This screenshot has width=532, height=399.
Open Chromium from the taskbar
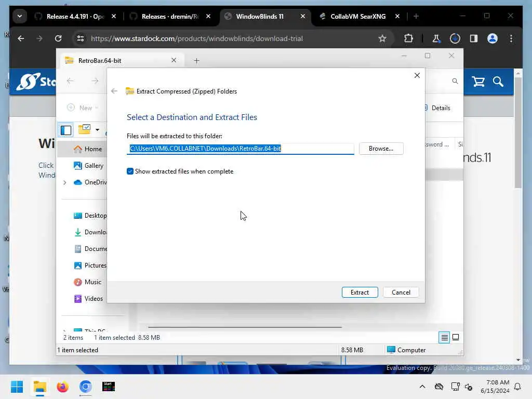tap(86, 387)
